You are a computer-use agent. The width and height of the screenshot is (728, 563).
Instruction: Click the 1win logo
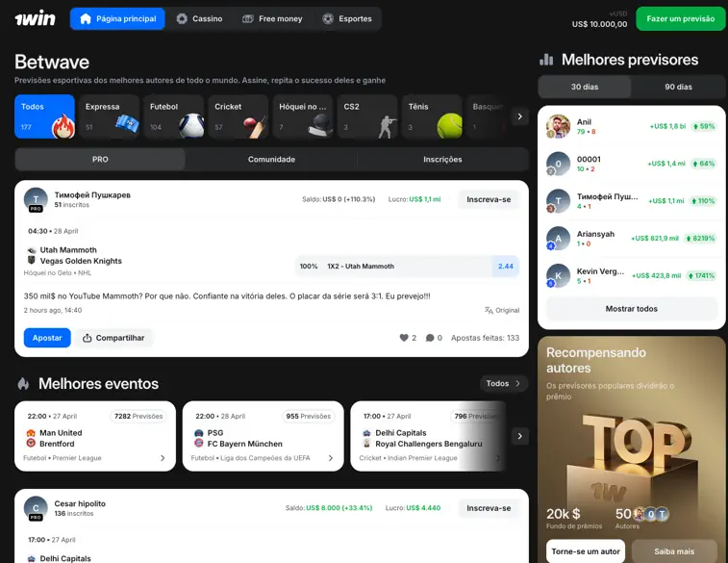(35, 18)
